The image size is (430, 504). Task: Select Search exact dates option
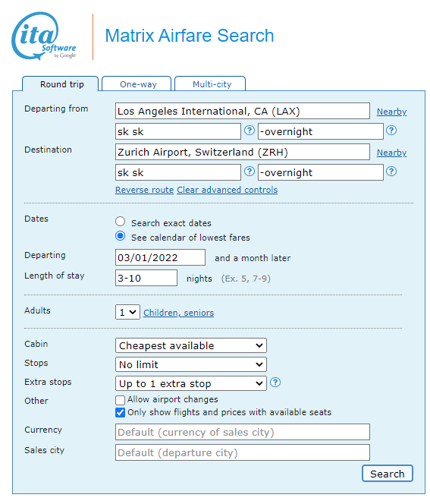(120, 222)
